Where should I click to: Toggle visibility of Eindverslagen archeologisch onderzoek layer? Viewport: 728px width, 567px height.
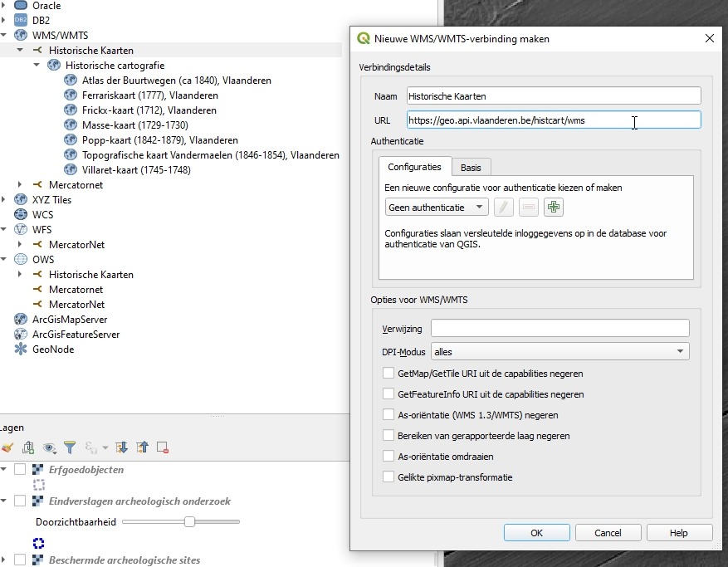coord(19,501)
